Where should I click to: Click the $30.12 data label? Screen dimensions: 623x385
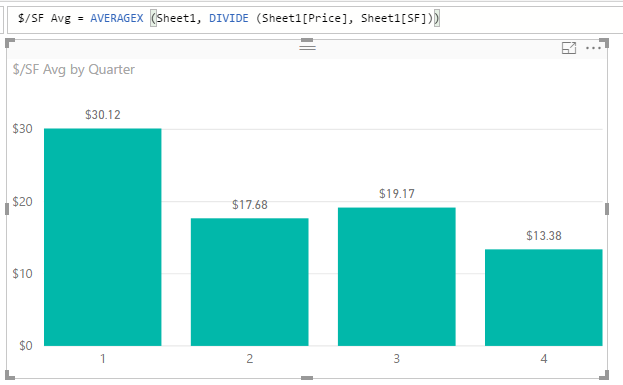pos(103,115)
